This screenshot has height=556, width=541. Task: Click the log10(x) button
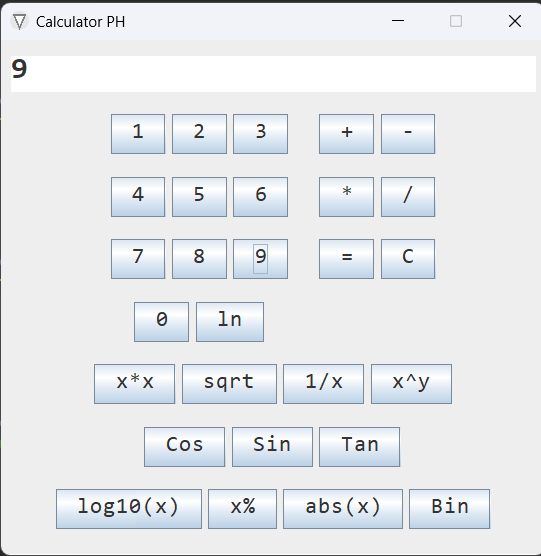pos(129,509)
